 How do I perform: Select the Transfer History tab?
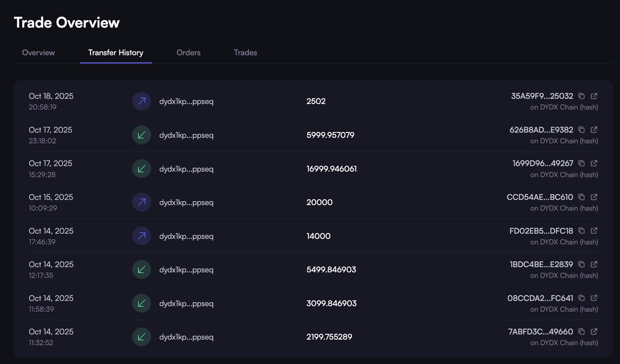(x=116, y=53)
